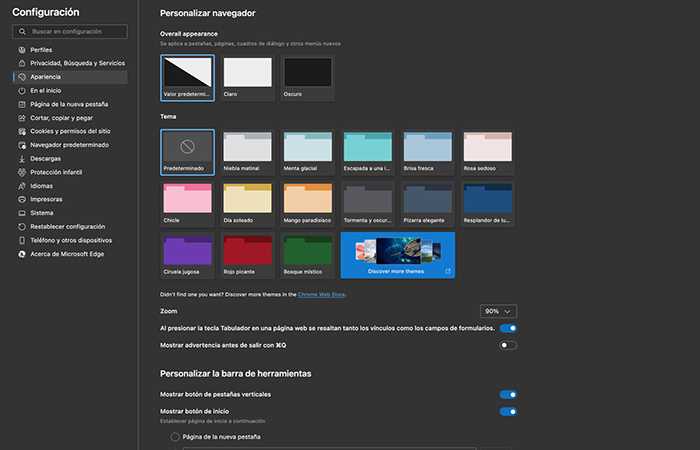Toggle the Tabulador link highlighting switch
Viewport: 700px width, 450px height.
pos(508,328)
